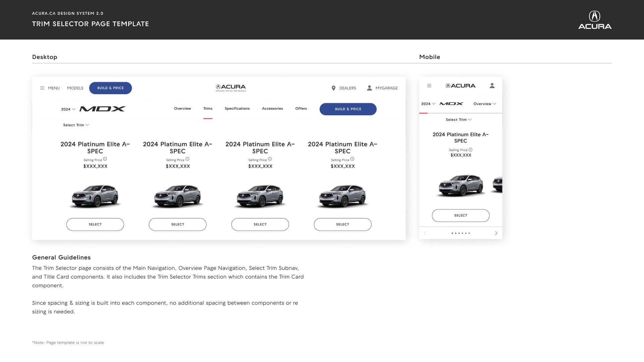This screenshot has width=644, height=362.
Task: Click the first red mobile carousel dot
Action: point(452,233)
